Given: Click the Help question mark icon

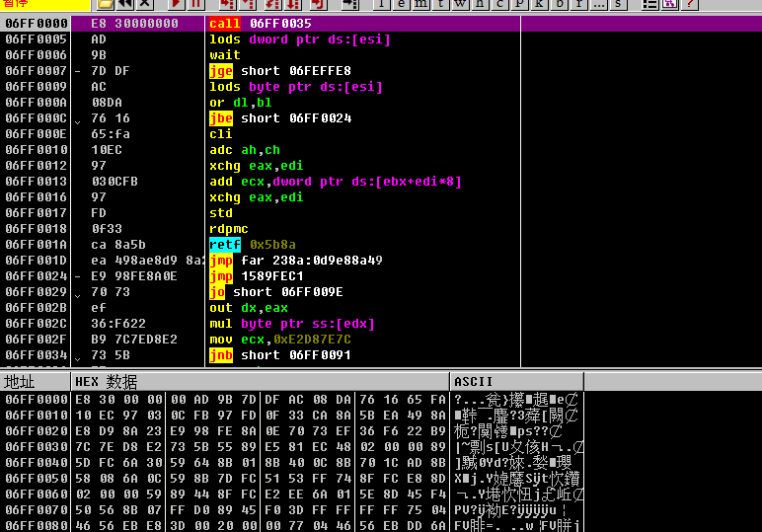Looking at the screenshot, I should [x=690, y=5].
